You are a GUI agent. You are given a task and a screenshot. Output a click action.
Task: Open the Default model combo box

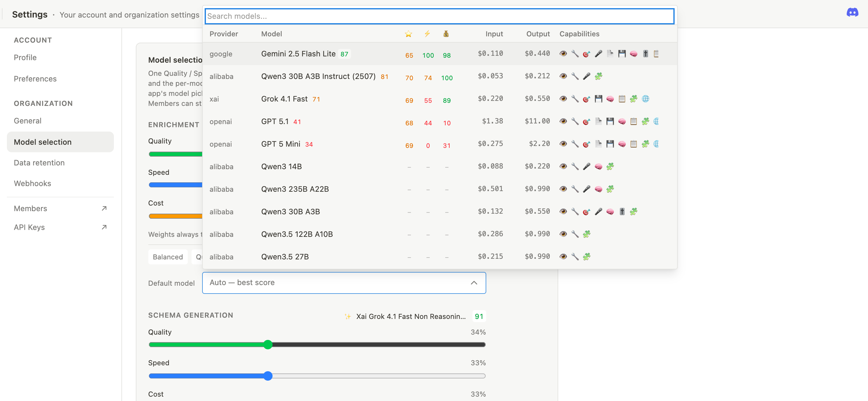coord(344,283)
